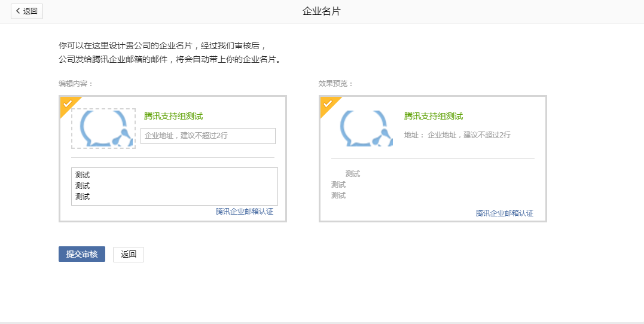Click the last 测试 line in preview

pyautogui.click(x=338, y=195)
